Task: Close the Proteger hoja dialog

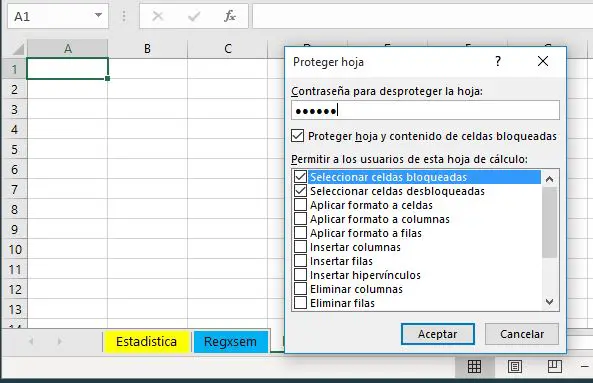Action: (x=543, y=61)
